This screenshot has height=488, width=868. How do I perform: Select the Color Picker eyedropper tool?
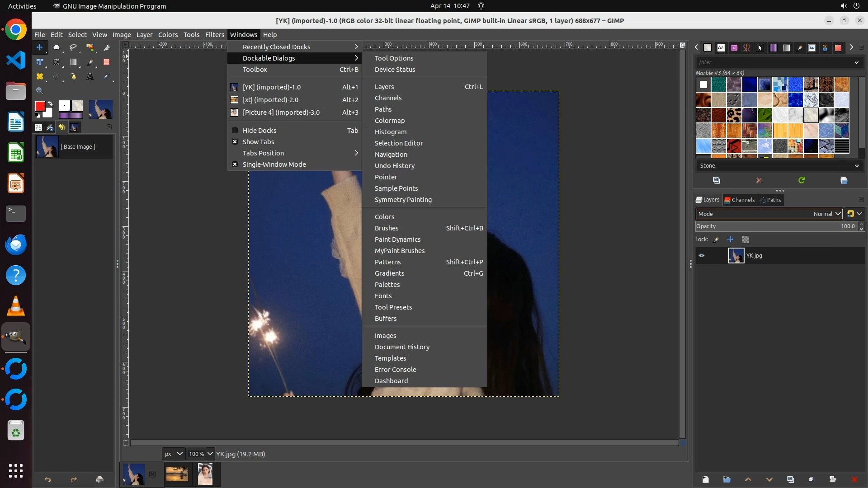click(x=107, y=77)
